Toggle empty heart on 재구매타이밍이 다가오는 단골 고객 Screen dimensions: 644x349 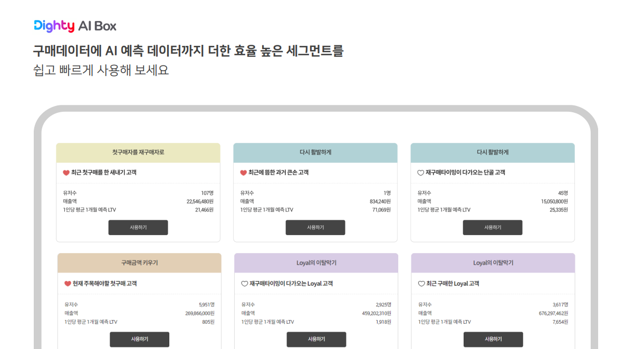point(420,173)
